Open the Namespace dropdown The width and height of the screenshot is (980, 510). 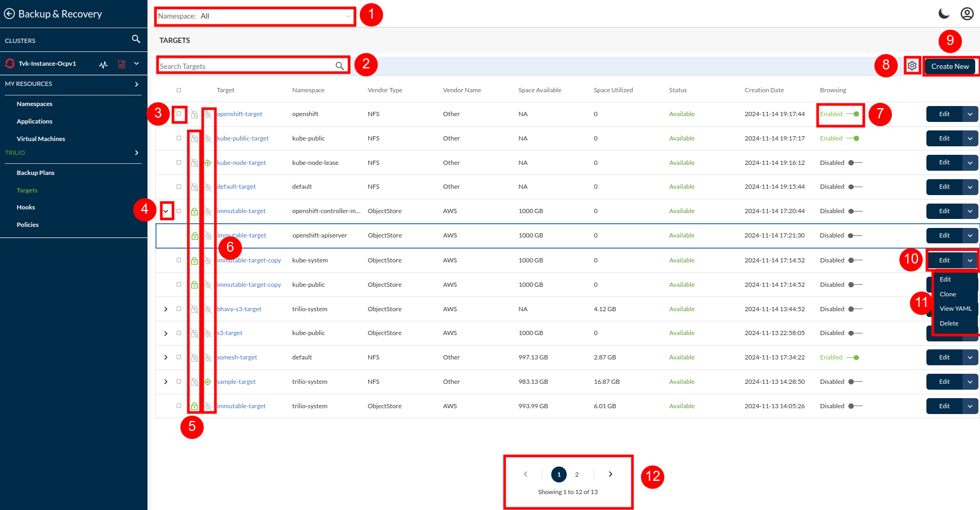click(x=255, y=16)
